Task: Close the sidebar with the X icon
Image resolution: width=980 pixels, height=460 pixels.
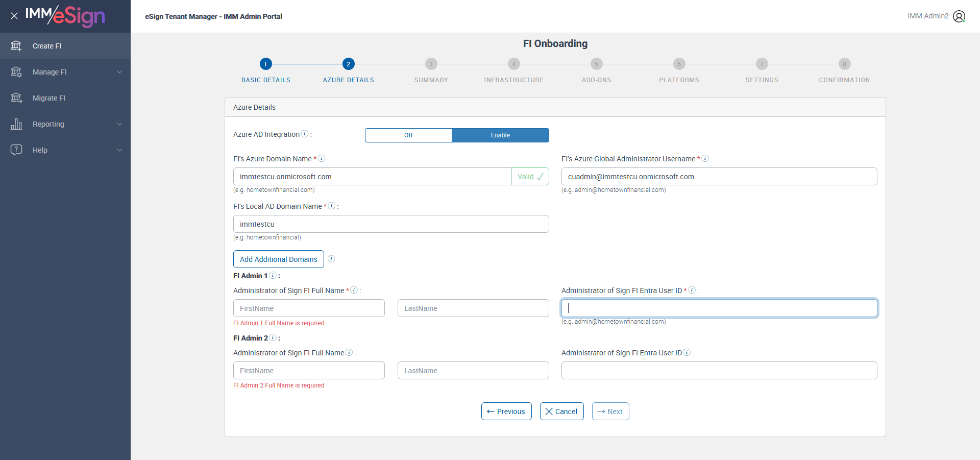Action: (14, 16)
